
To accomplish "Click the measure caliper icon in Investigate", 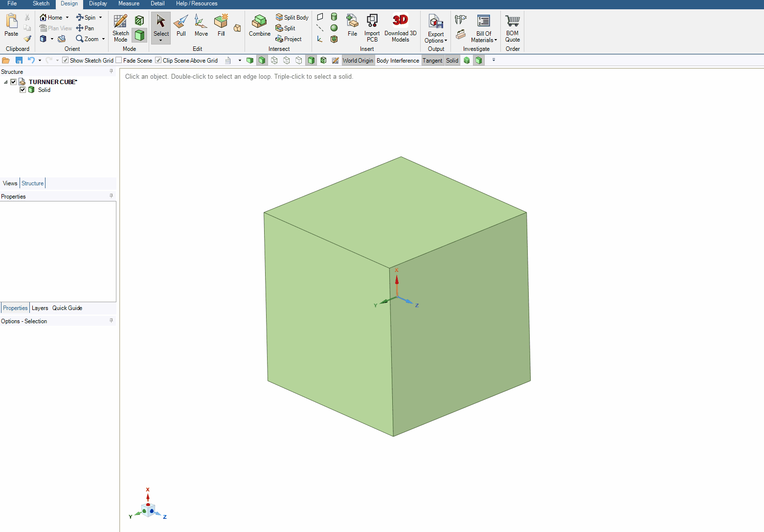I will tap(461, 20).
